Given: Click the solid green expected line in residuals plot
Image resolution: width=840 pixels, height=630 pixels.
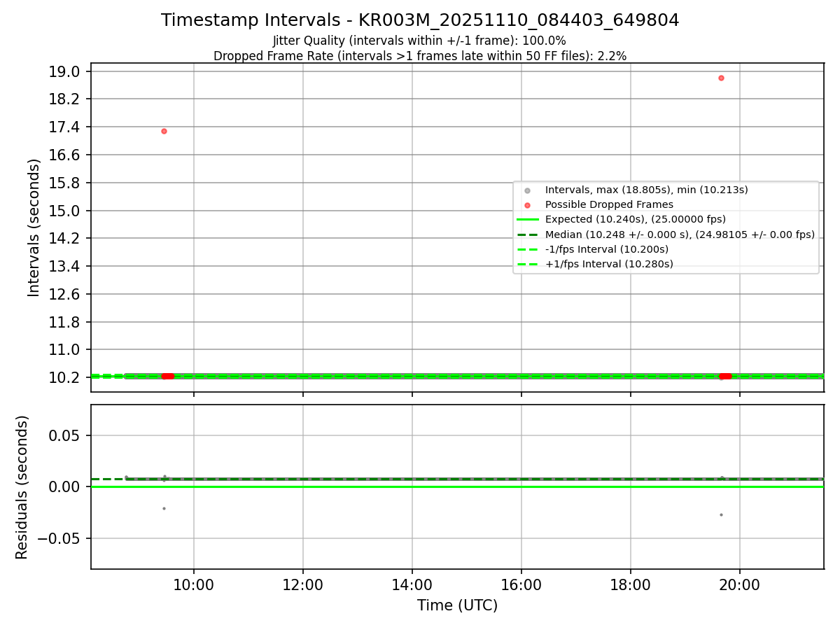Looking at the screenshot, I should click(x=457, y=486).
